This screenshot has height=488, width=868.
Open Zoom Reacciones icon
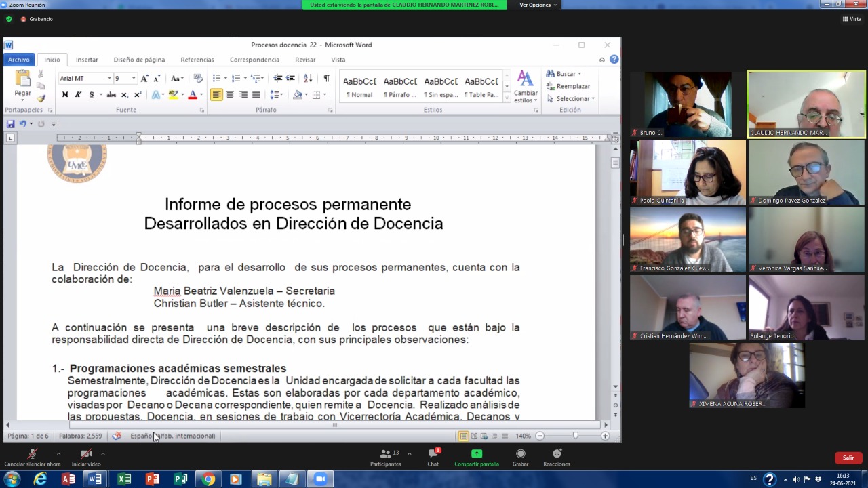(556, 454)
